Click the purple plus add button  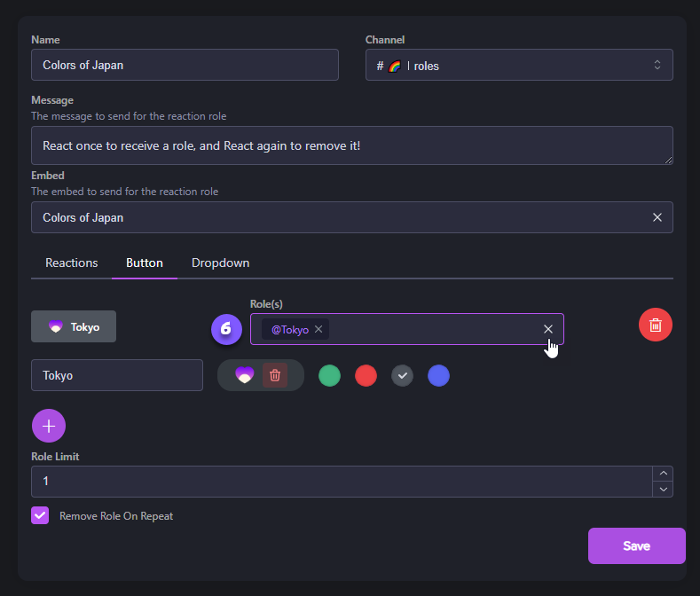click(49, 426)
